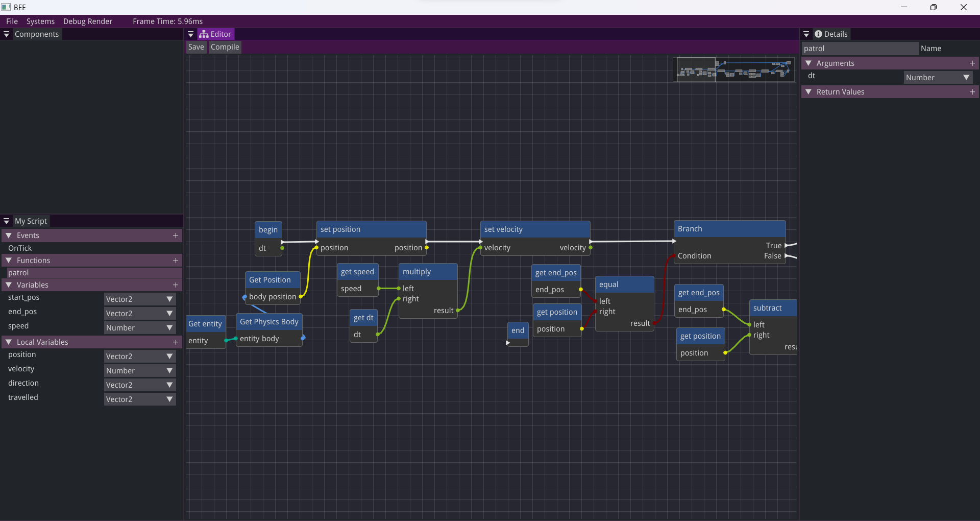Add a new function with the plus icon
This screenshot has width=980, height=521.
[176, 260]
